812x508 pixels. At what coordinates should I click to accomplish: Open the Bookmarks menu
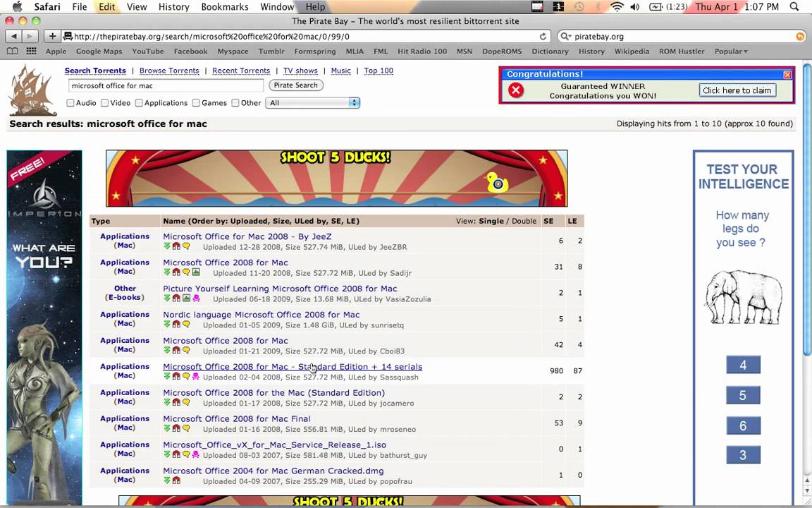click(225, 7)
